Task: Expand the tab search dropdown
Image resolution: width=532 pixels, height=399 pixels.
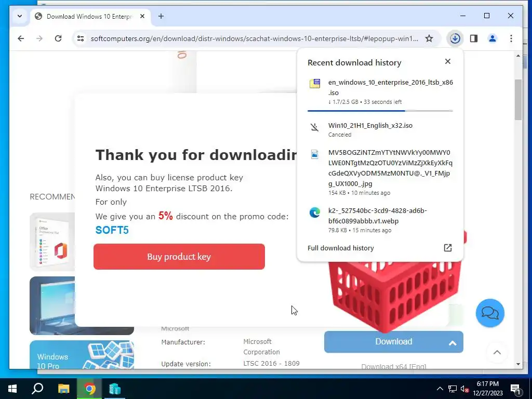Action: point(20,16)
